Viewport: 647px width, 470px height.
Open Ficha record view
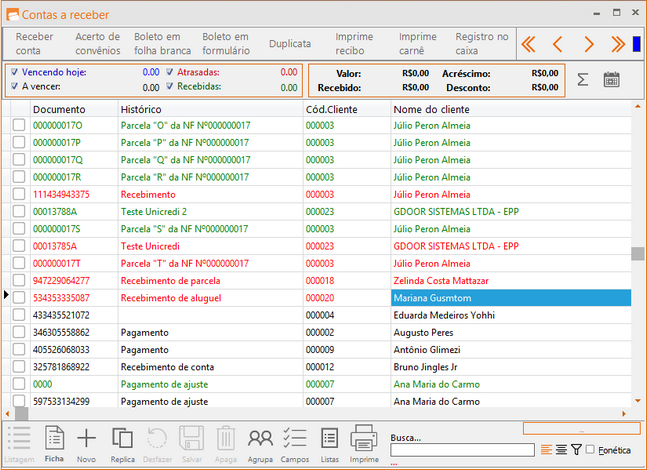(x=54, y=444)
